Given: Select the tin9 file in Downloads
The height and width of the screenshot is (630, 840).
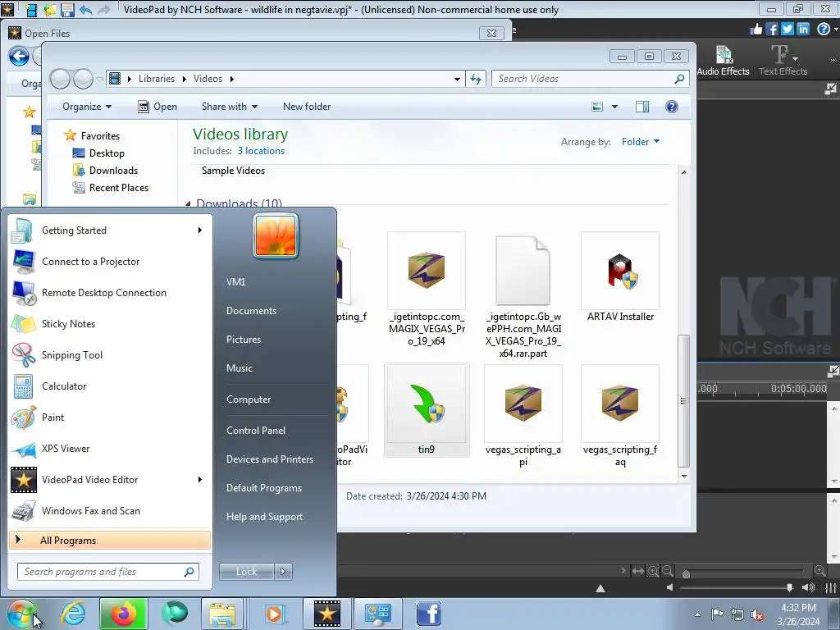Looking at the screenshot, I should (427, 410).
